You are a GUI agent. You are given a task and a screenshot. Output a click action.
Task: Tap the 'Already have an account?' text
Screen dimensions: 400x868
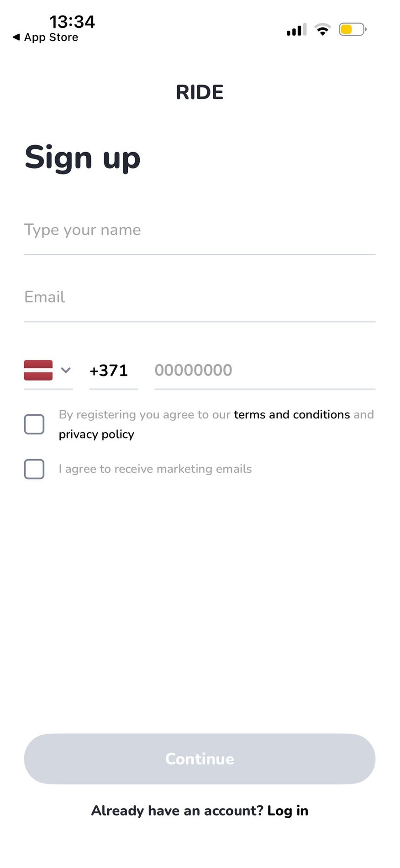pos(177,810)
